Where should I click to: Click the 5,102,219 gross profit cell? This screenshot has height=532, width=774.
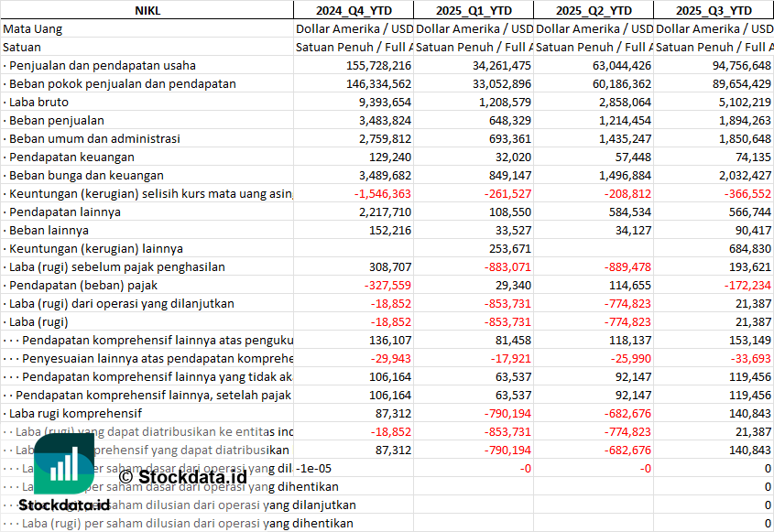743,102
